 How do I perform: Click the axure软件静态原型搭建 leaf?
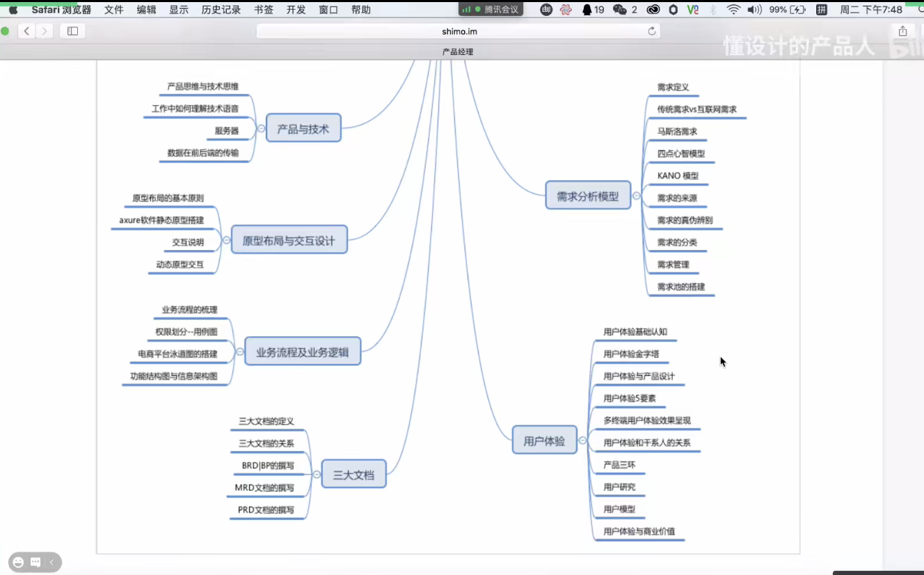pos(161,221)
